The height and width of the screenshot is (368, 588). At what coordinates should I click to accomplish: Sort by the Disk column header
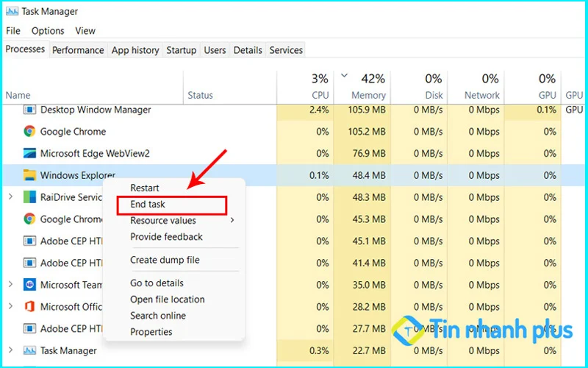point(419,88)
